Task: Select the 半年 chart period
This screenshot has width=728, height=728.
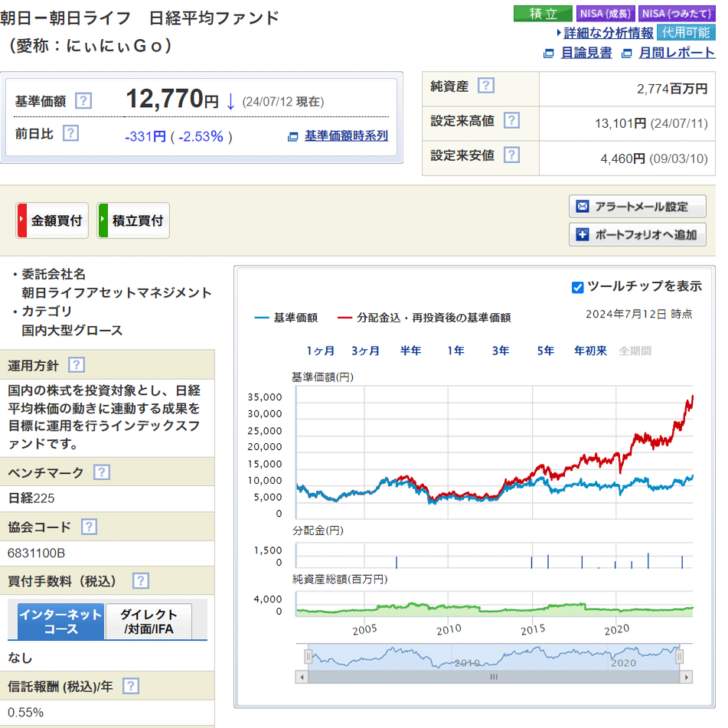Action: [410, 351]
